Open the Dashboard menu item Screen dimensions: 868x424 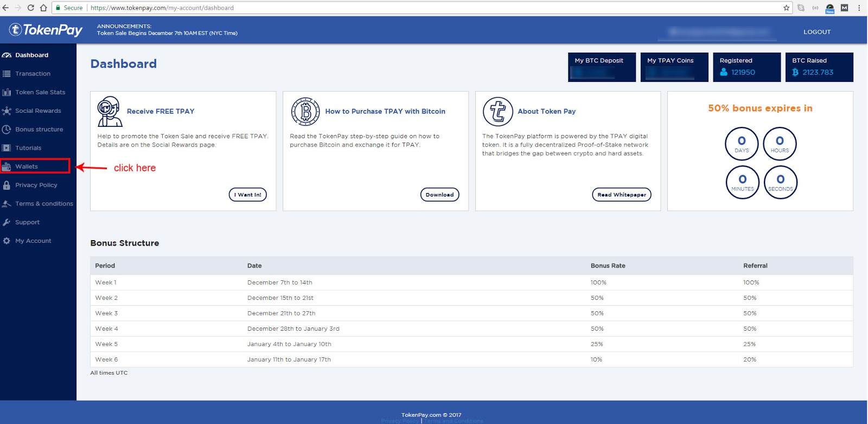tap(31, 55)
